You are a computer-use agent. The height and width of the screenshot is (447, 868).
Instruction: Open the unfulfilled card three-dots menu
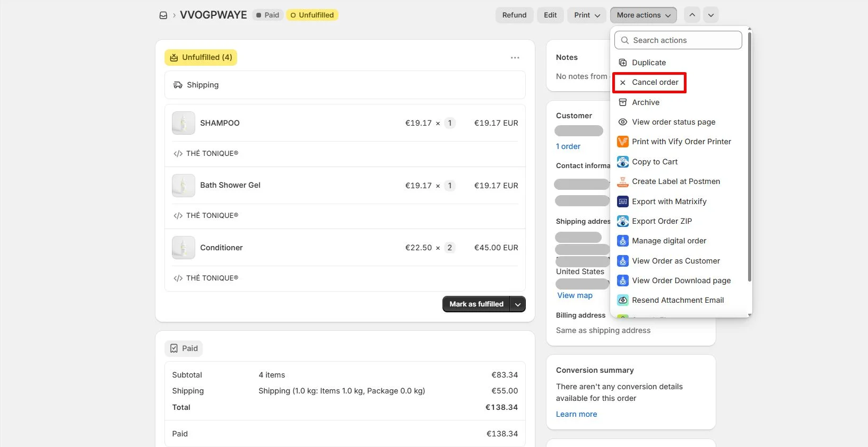(515, 57)
